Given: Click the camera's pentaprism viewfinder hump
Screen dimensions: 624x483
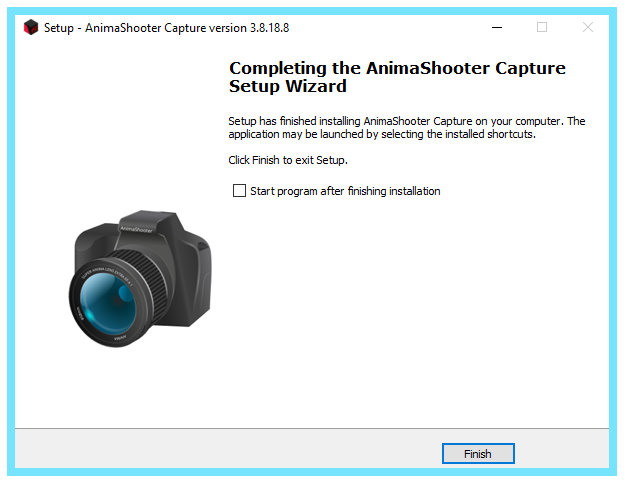Looking at the screenshot, I should point(149,224).
